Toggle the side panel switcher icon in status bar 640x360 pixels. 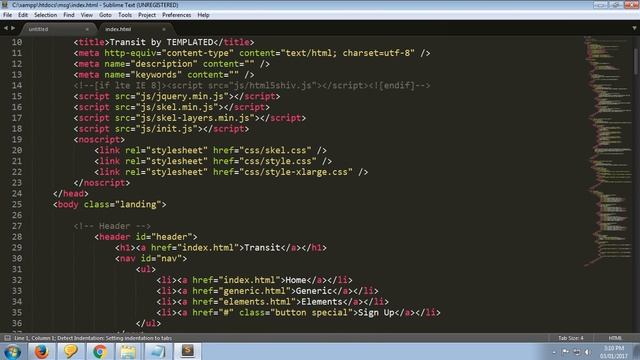pos(7,338)
